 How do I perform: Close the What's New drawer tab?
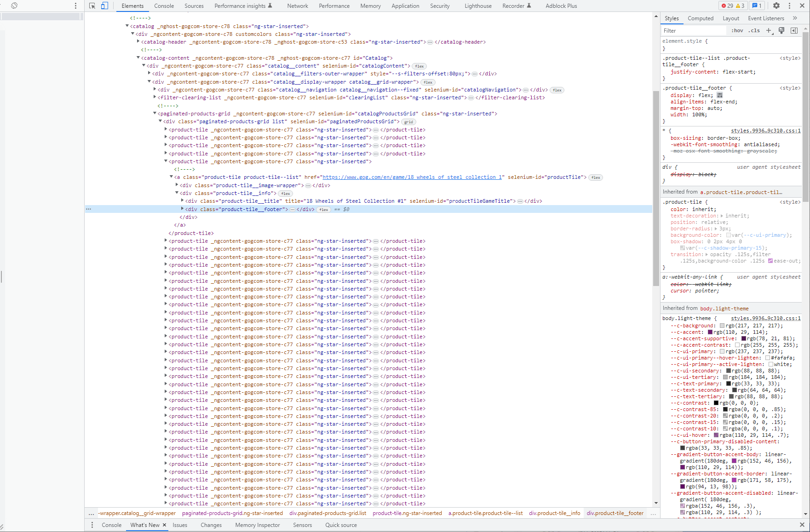coord(164,525)
